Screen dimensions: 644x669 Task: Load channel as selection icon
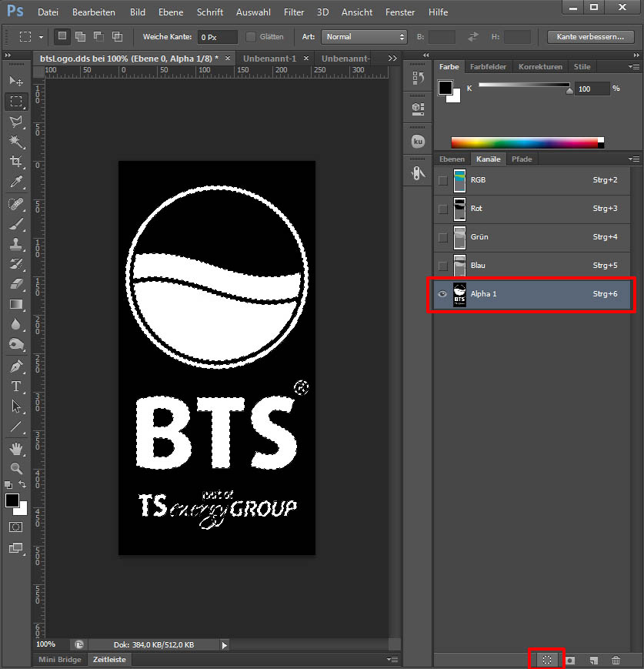coord(547,660)
